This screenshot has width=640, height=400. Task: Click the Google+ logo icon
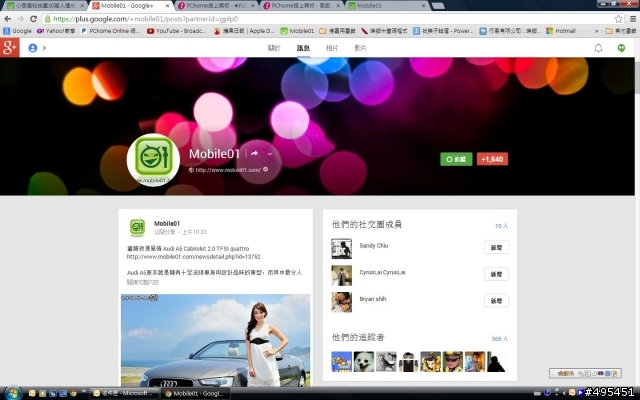click(9, 48)
